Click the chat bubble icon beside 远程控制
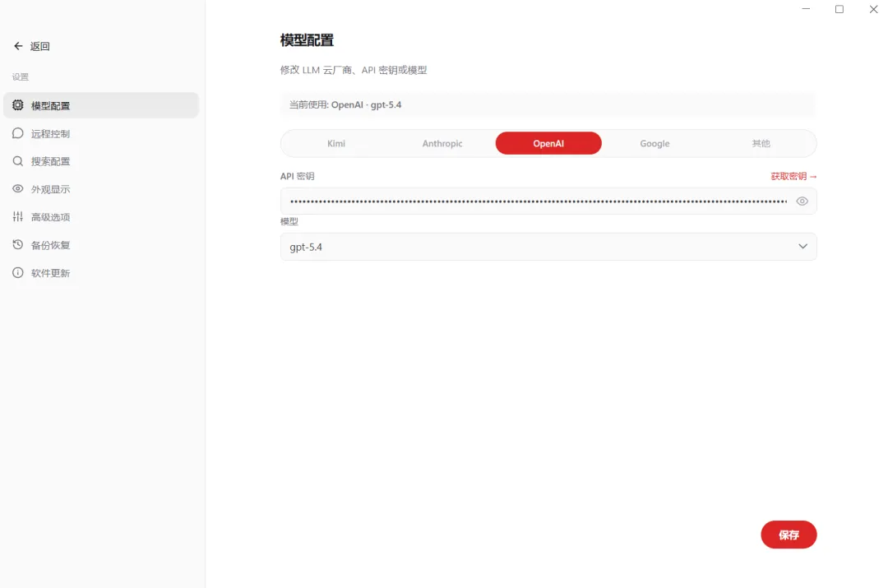This screenshot has height=588, width=888. [x=18, y=133]
